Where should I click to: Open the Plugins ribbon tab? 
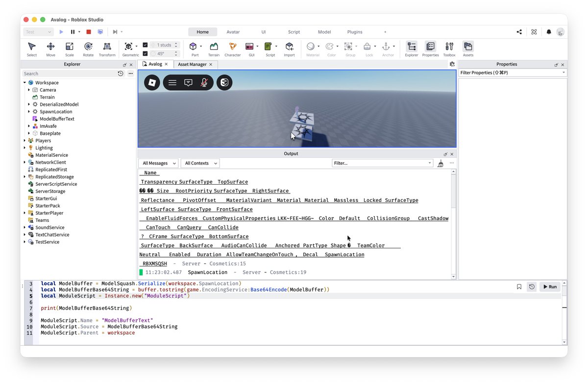pyautogui.click(x=355, y=32)
